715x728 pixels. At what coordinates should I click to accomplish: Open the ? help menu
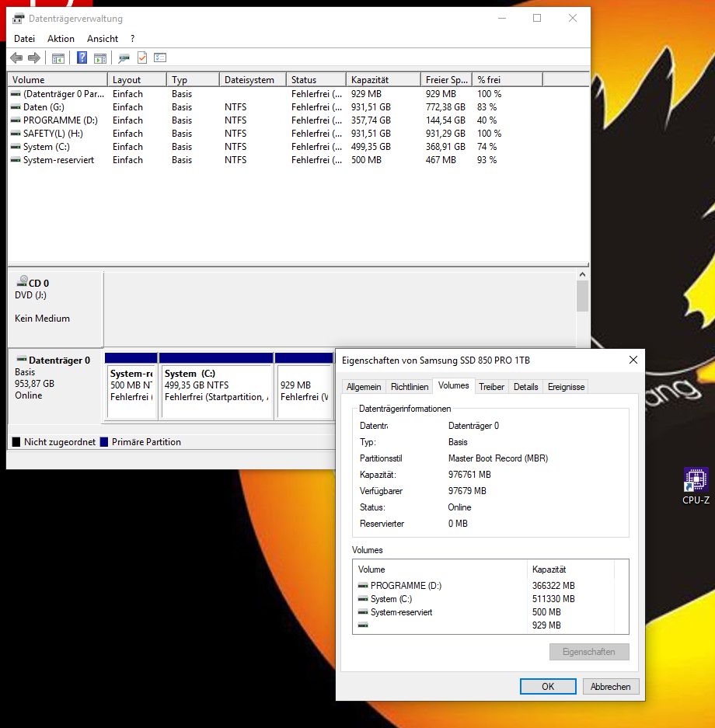tap(132, 39)
